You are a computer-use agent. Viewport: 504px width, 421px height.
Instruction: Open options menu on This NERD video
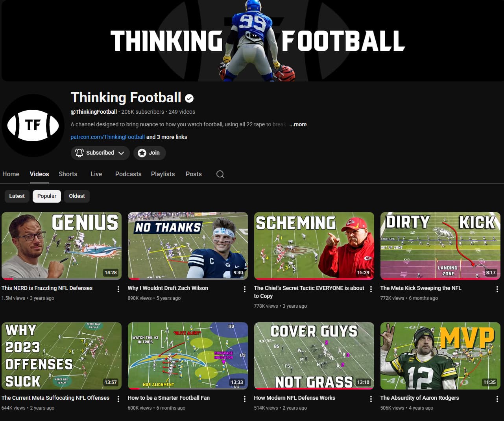(x=118, y=289)
